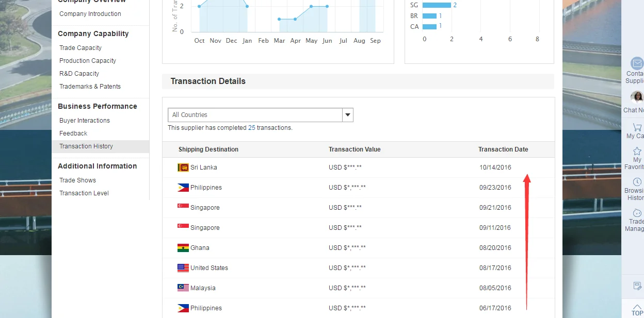The image size is (644, 318).
Task: Click the Additional Information section heading
Action: pos(98,166)
